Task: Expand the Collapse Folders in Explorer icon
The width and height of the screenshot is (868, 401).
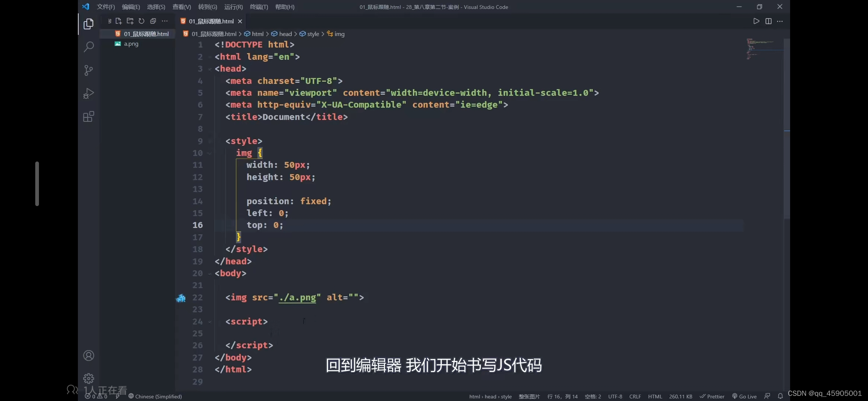Action: pyautogui.click(x=153, y=21)
